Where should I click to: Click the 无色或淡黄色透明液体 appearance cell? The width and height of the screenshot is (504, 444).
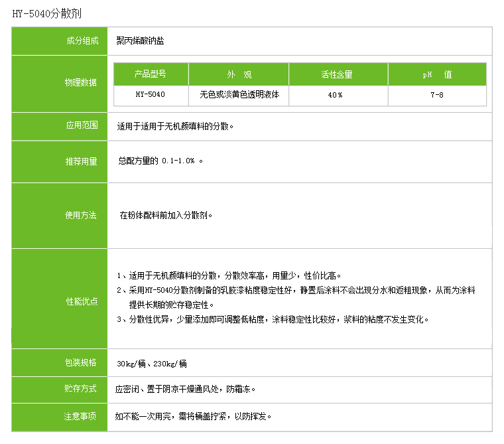239,95
